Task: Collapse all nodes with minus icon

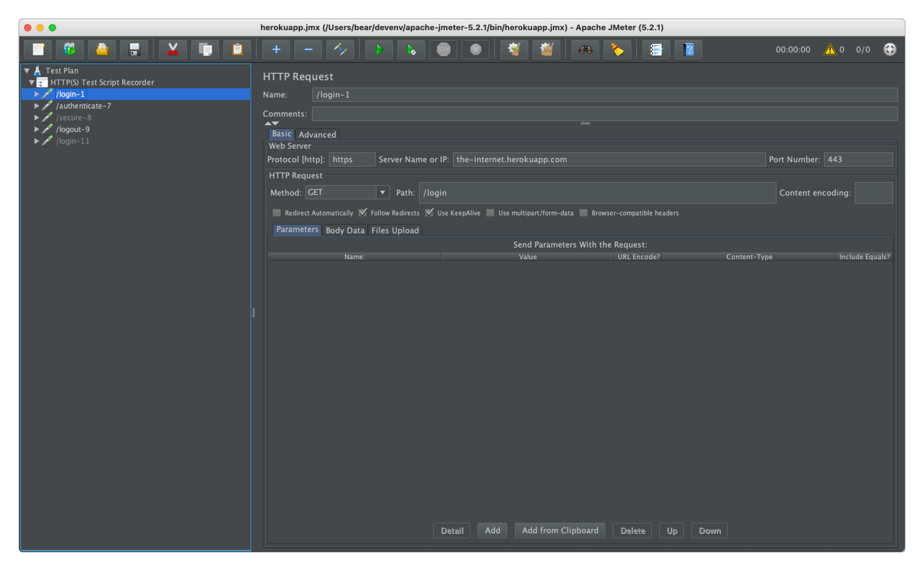Action: click(308, 49)
